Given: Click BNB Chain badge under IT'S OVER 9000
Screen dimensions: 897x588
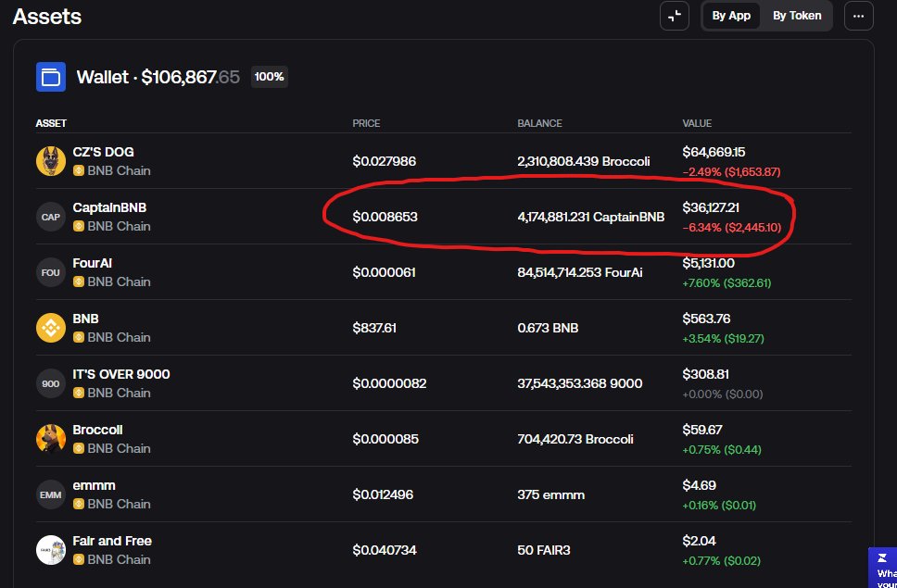Looking at the screenshot, I should (x=112, y=393).
